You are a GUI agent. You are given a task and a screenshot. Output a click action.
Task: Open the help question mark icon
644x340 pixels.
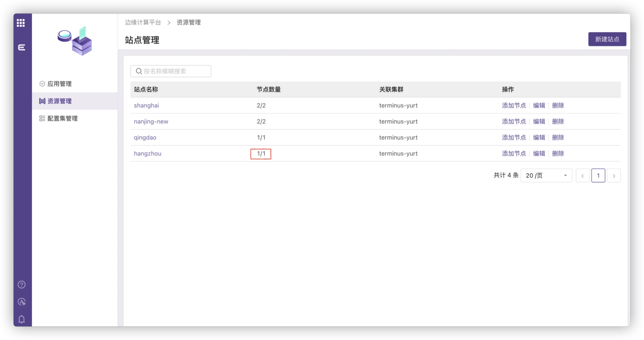22,285
